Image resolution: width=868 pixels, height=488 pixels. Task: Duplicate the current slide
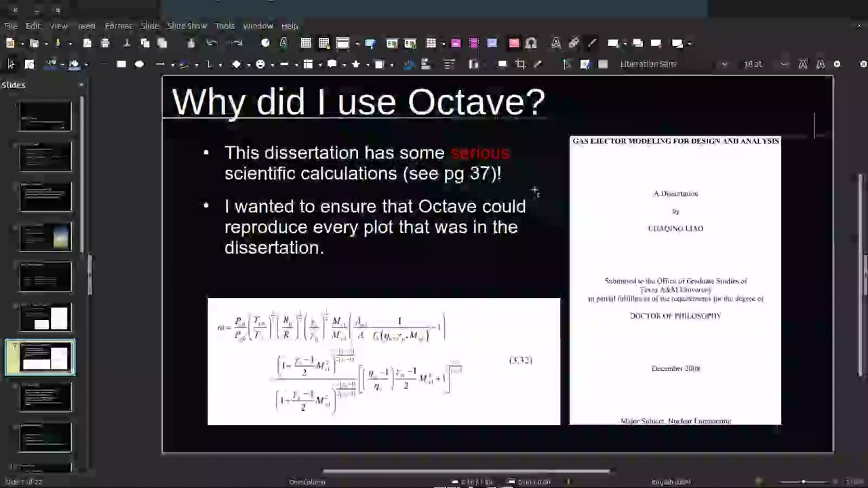click(x=637, y=43)
